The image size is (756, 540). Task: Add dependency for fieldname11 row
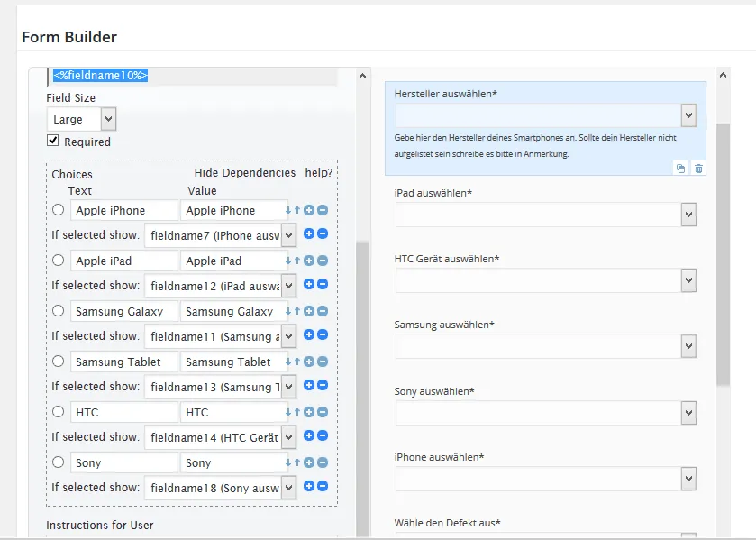(x=309, y=334)
